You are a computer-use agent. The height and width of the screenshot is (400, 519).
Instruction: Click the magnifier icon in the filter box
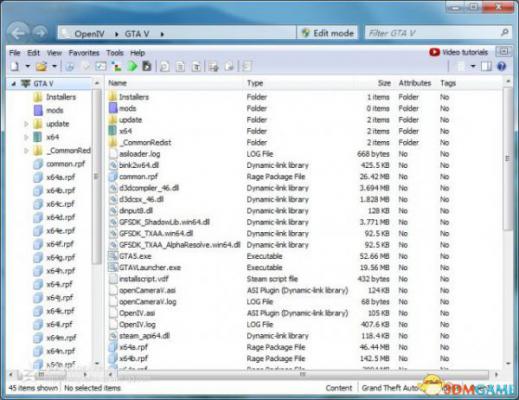pos(505,33)
